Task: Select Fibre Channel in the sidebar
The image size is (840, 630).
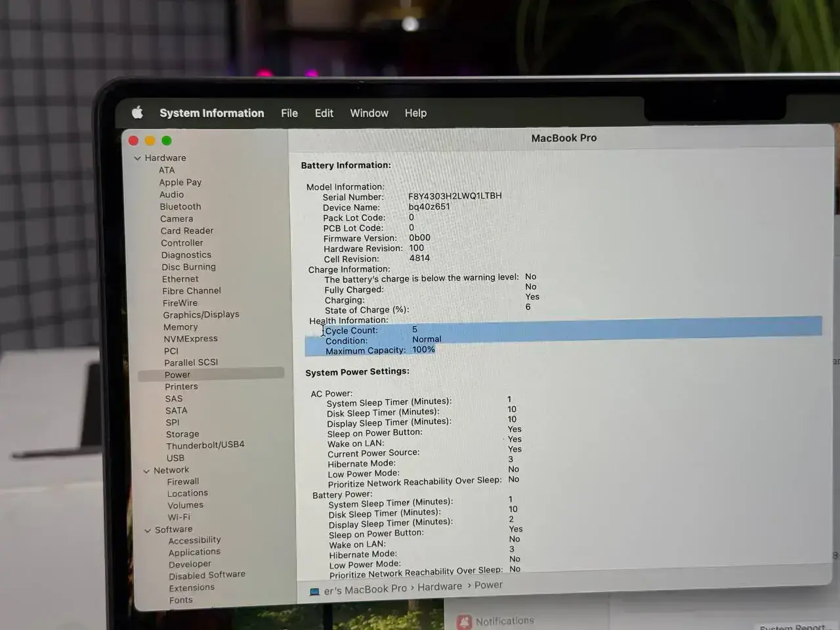Action: 192,291
